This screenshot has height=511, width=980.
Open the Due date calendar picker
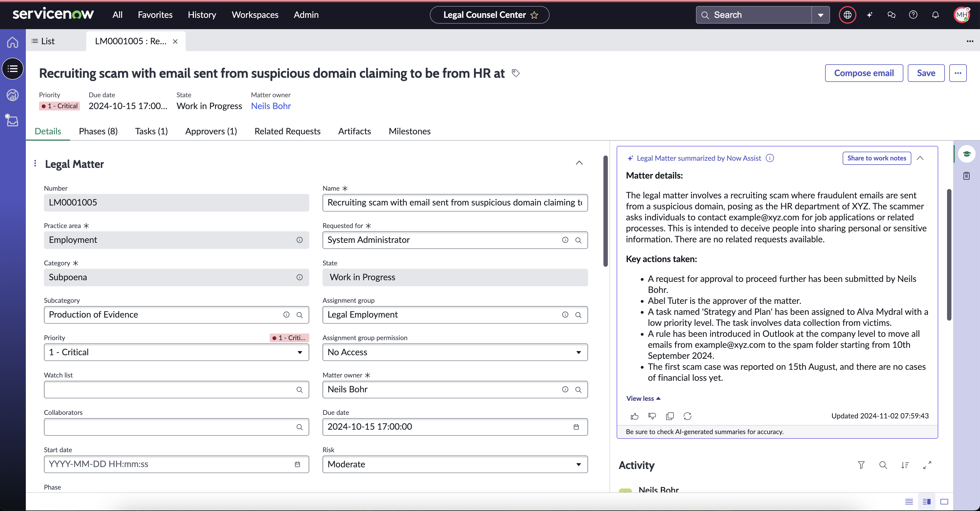tap(576, 427)
